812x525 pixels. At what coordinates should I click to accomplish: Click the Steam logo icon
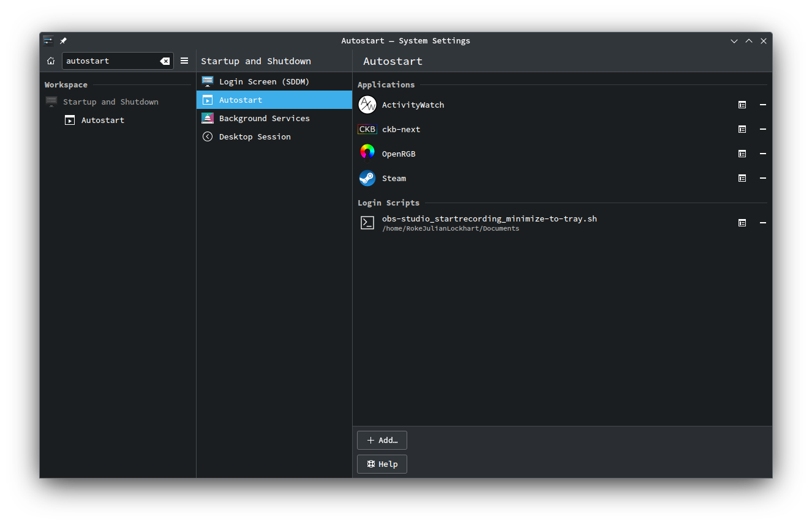click(367, 178)
